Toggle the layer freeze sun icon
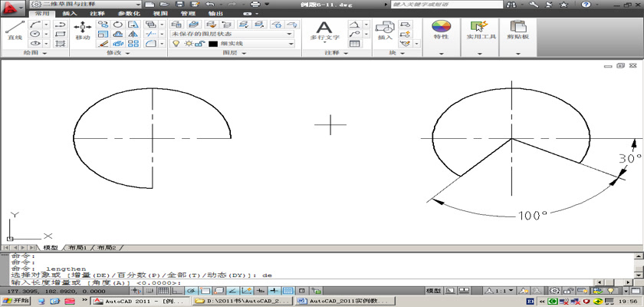 click(x=187, y=44)
